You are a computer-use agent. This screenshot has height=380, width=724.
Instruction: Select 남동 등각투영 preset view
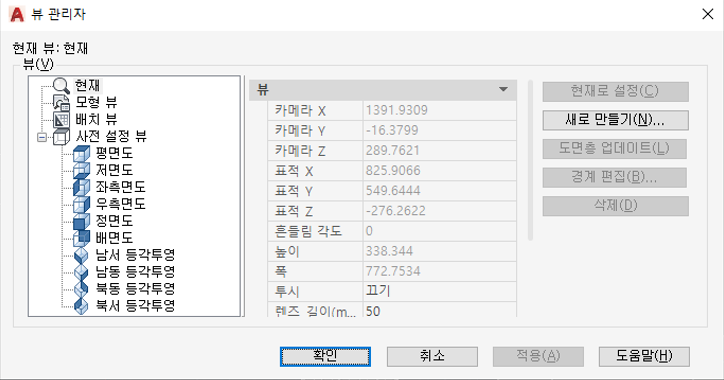(135, 271)
